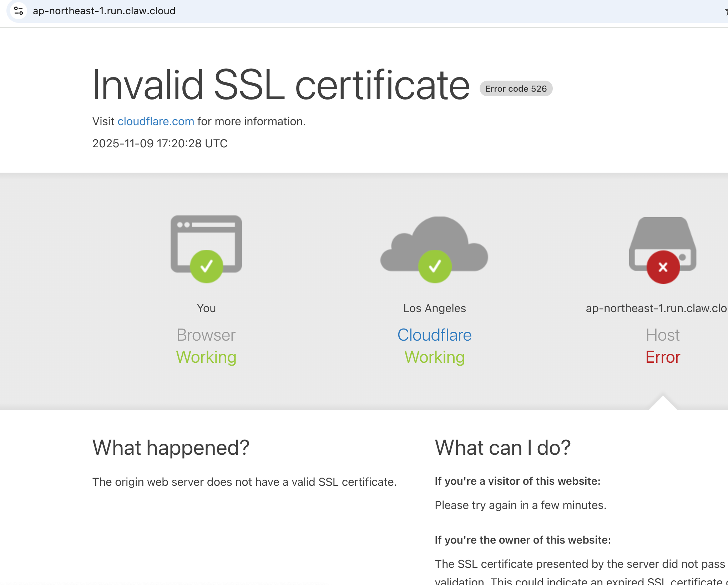Viewport: 728px width, 585px height.
Task: Open the cloudflare.com link
Action: point(156,121)
